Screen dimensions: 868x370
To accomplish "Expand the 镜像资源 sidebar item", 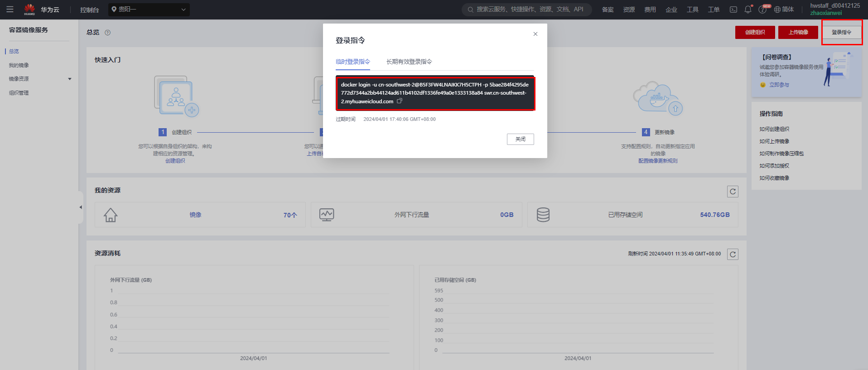I will pos(40,79).
